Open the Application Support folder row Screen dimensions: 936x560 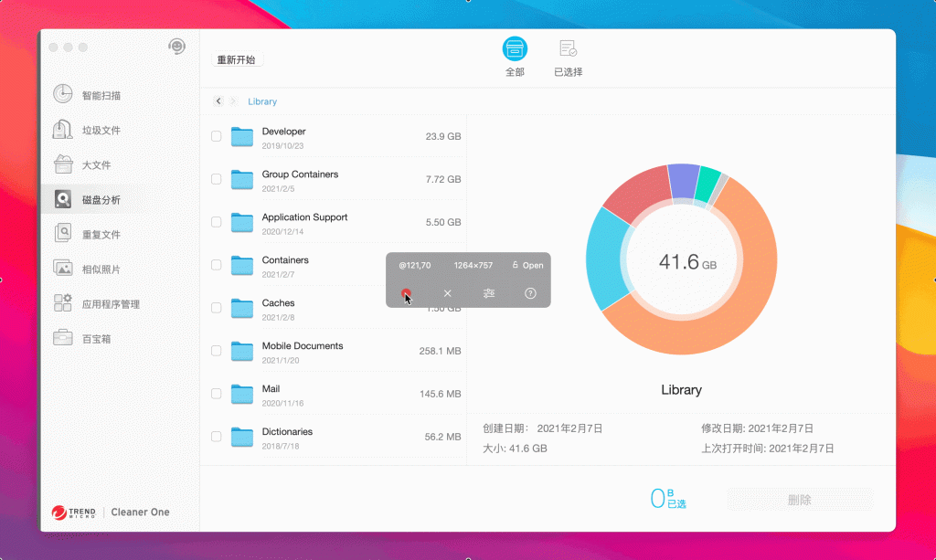[304, 222]
